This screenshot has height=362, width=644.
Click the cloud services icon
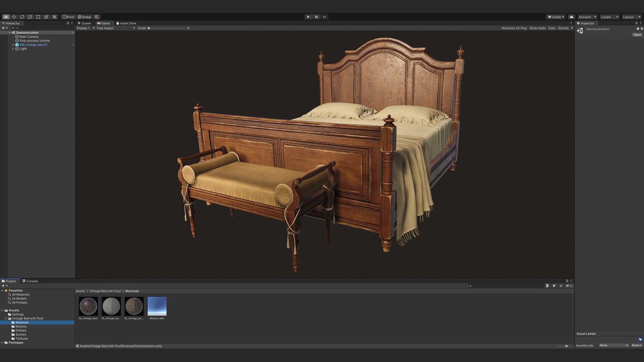(572, 17)
